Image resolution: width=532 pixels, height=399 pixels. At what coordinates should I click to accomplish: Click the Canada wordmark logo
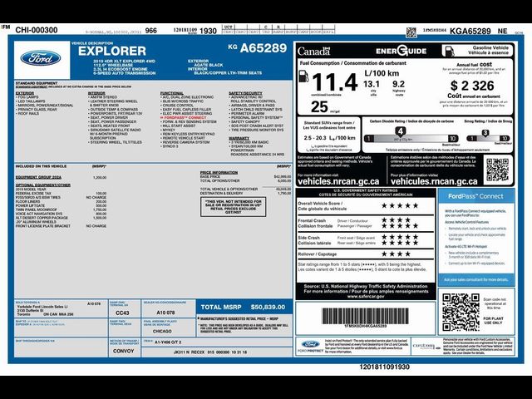tap(313, 52)
